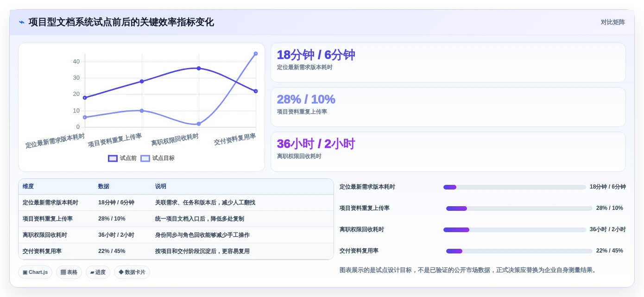Screen dimensions: 644x297
Task: Click the 数据卡片 tag chip
Action: click(132, 272)
